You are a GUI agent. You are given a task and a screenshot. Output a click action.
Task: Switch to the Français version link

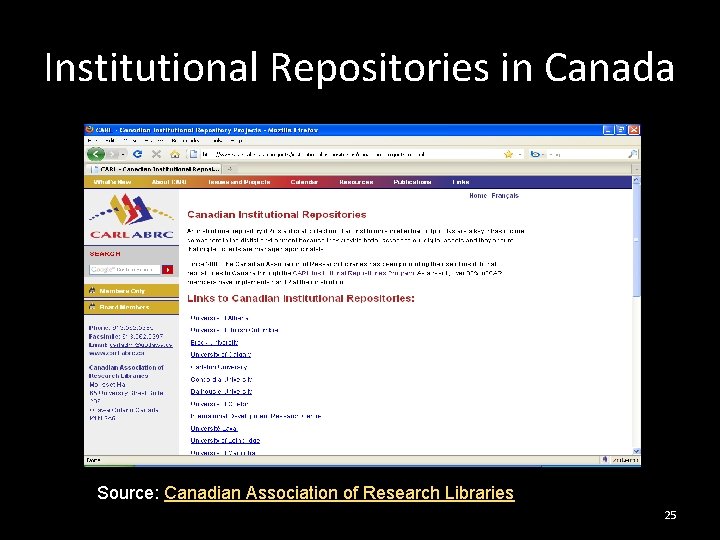(505, 196)
